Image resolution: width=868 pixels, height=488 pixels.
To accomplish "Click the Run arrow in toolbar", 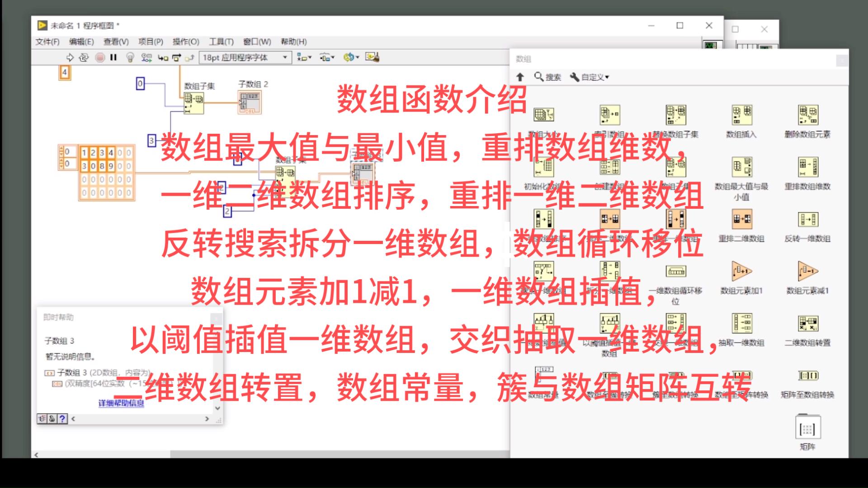I will (x=70, y=57).
